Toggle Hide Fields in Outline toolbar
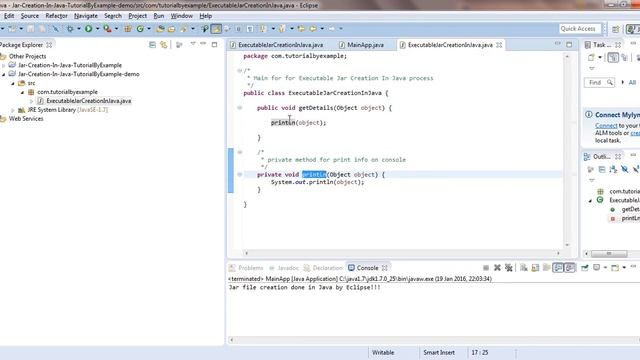The height and width of the screenshot is (360, 640). 624,169
